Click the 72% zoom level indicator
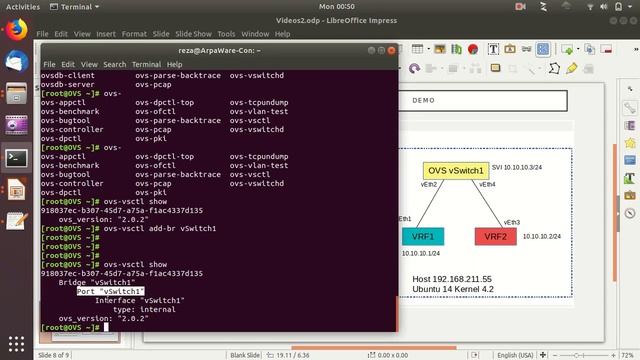Image resolution: width=640 pixels, height=360 pixels. click(628, 355)
